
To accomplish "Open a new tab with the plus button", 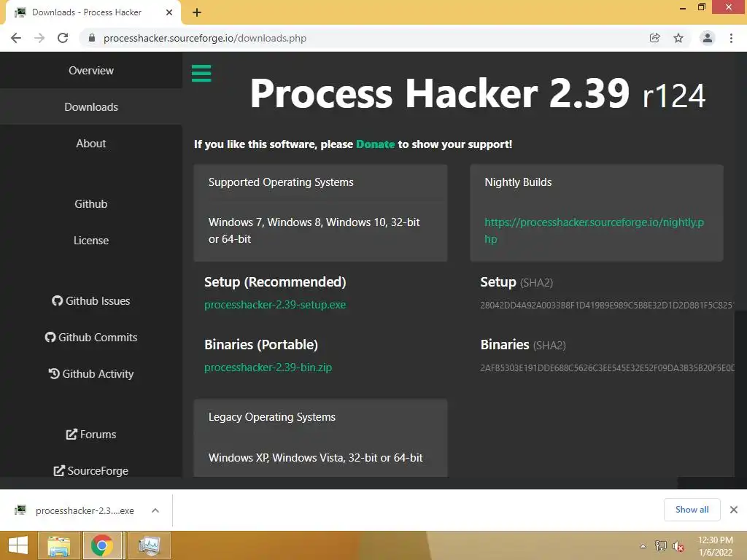I will (197, 12).
